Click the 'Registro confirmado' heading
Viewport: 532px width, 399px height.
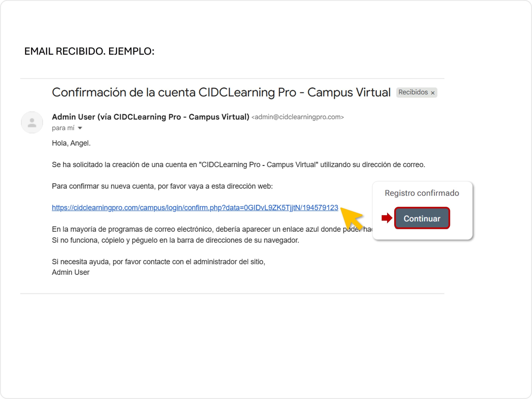[422, 193]
